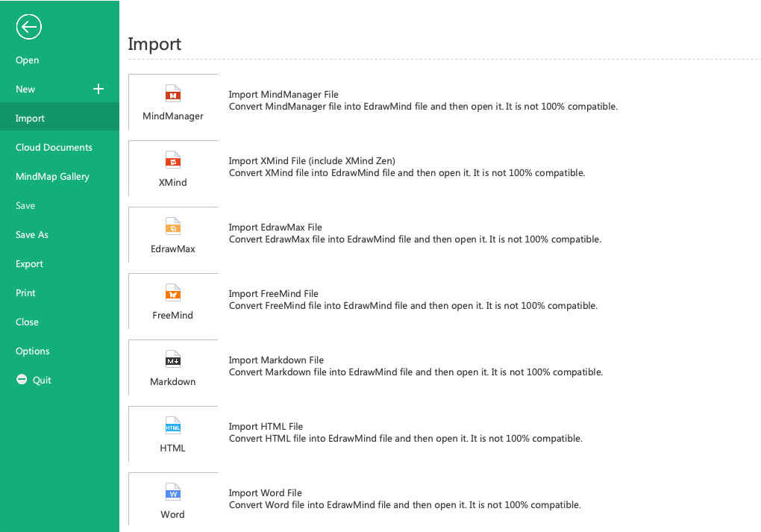The width and height of the screenshot is (761, 532).
Task: Go to MindMap Gallery
Action: 52,177
